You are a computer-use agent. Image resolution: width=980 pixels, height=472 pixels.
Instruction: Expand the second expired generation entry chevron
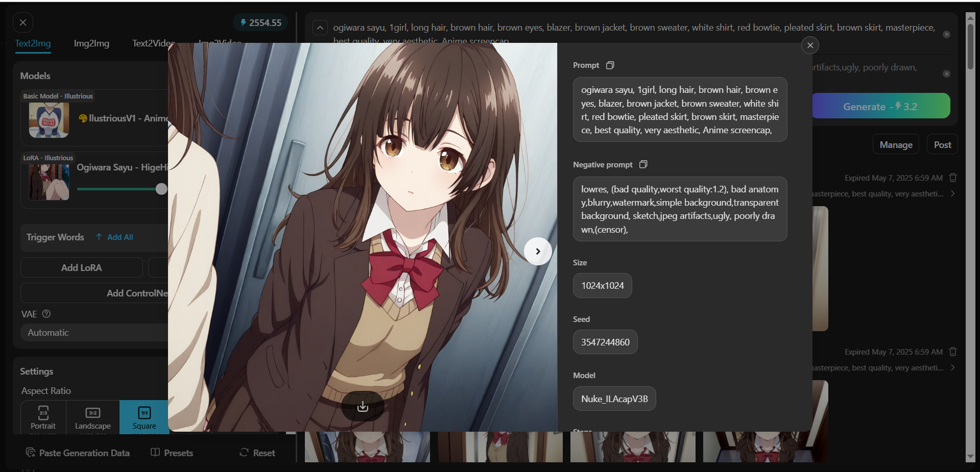952,368
